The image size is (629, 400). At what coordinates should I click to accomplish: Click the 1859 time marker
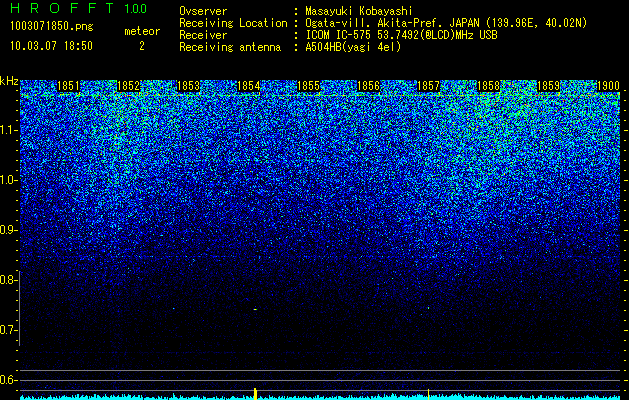548,86
